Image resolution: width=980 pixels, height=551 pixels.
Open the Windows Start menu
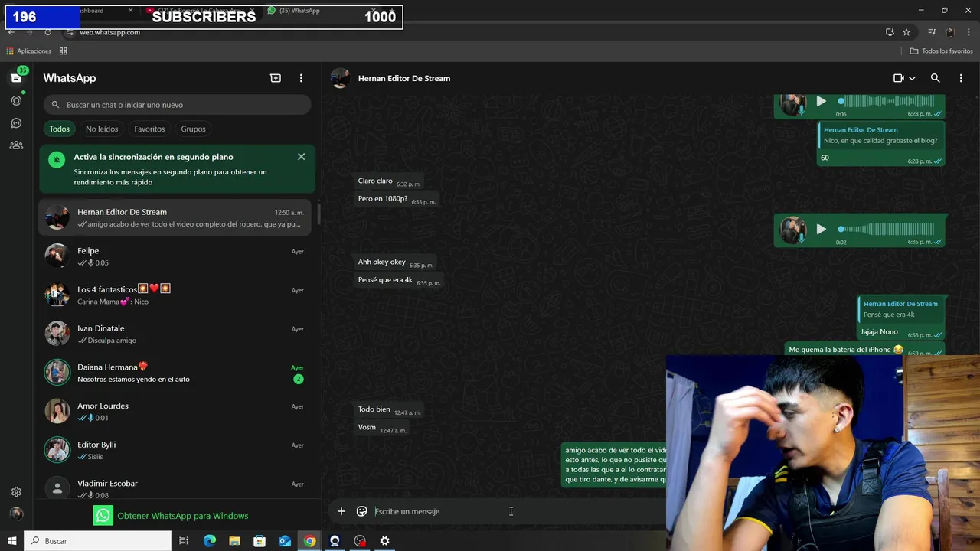(x=12, y=541)
